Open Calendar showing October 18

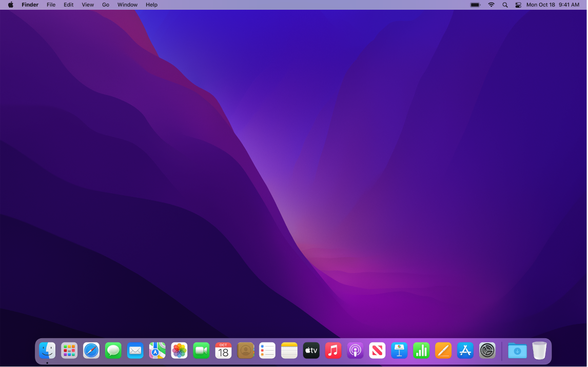point(223,351)
